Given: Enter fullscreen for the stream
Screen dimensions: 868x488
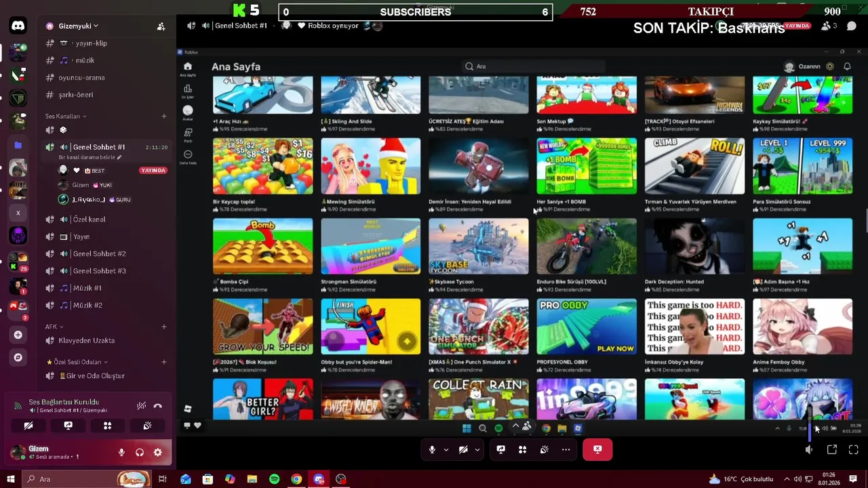Looking at the screenshot, I should (x=854, y=449).
